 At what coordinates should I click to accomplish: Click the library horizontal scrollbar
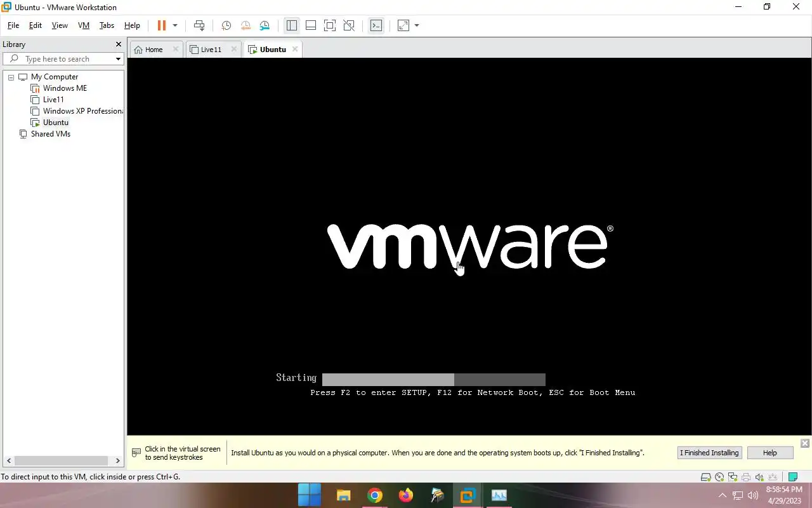click(62, 461)
